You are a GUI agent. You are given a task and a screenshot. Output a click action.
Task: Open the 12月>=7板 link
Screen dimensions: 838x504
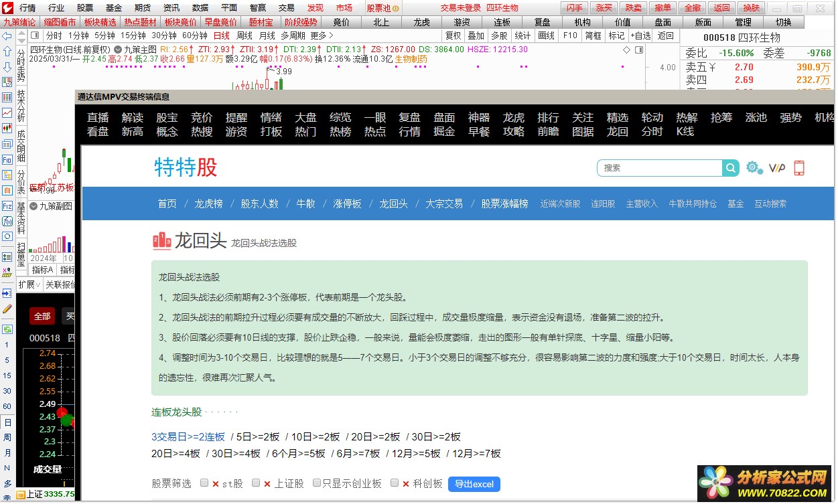click(477, 453)
